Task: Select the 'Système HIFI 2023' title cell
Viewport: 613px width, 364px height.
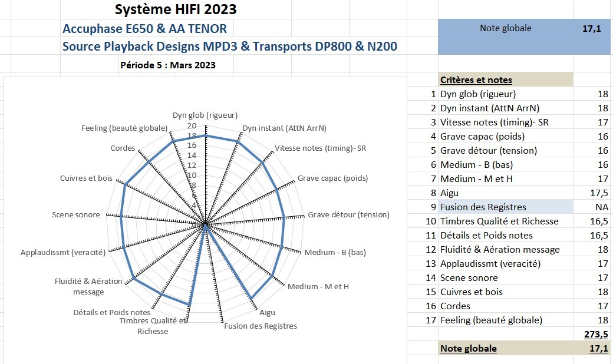Action: click(176, 9)
